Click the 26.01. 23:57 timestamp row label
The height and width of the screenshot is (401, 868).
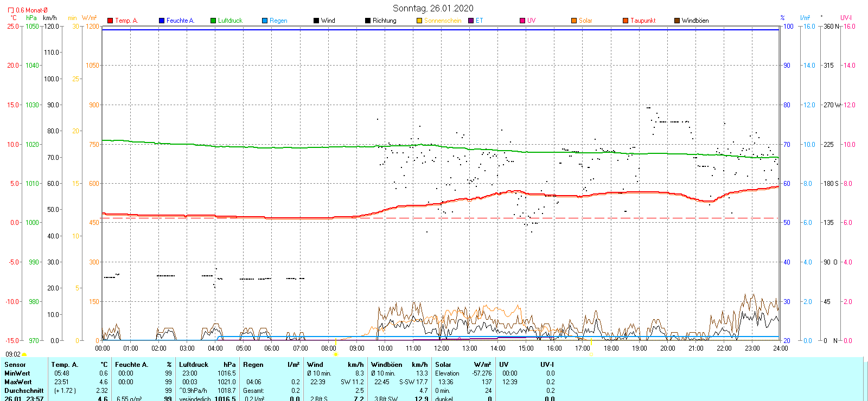coord(24,399)
